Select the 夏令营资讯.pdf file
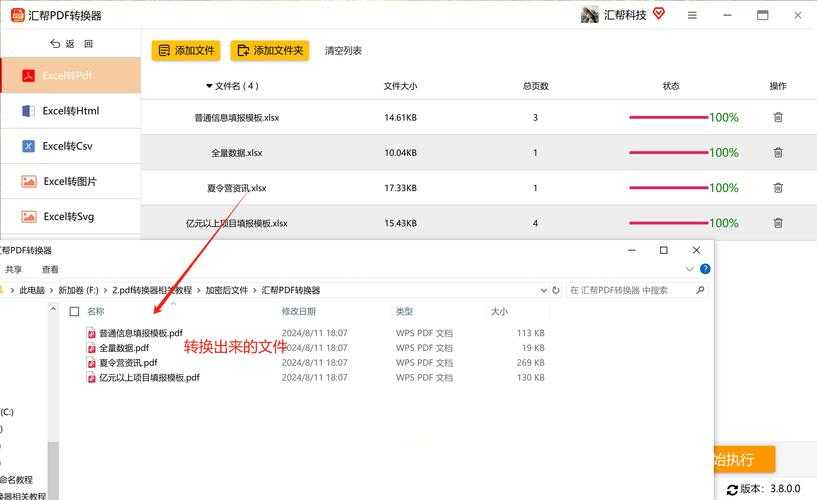This screenshot has height=500, width=817. (x=128, y=362)
